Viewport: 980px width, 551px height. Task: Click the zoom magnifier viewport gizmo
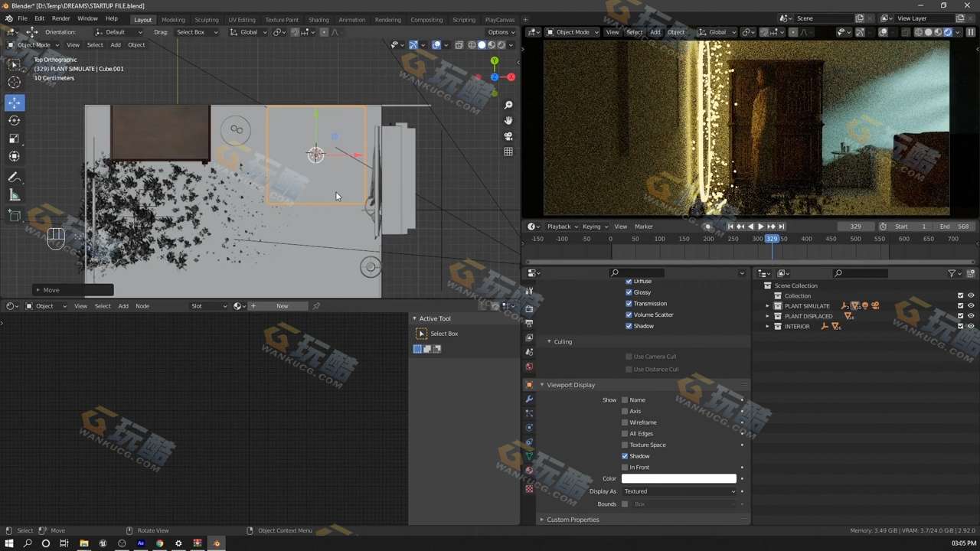point(508,105)
